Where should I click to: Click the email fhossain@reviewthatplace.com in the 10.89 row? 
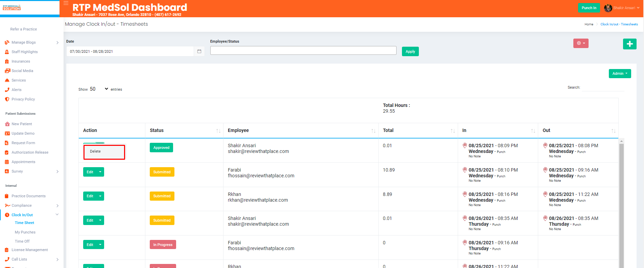pyautogui.click(x=261, y=176)
